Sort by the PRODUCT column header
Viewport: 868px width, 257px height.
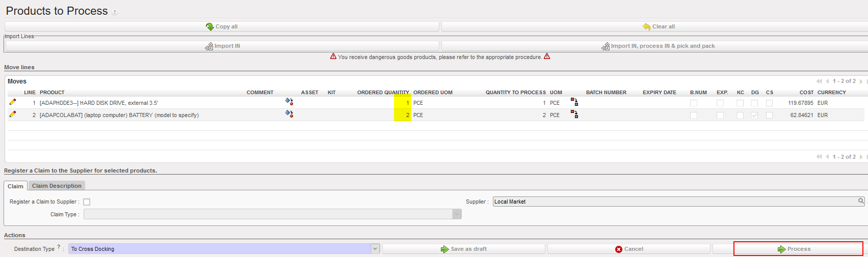click(52, 93)
